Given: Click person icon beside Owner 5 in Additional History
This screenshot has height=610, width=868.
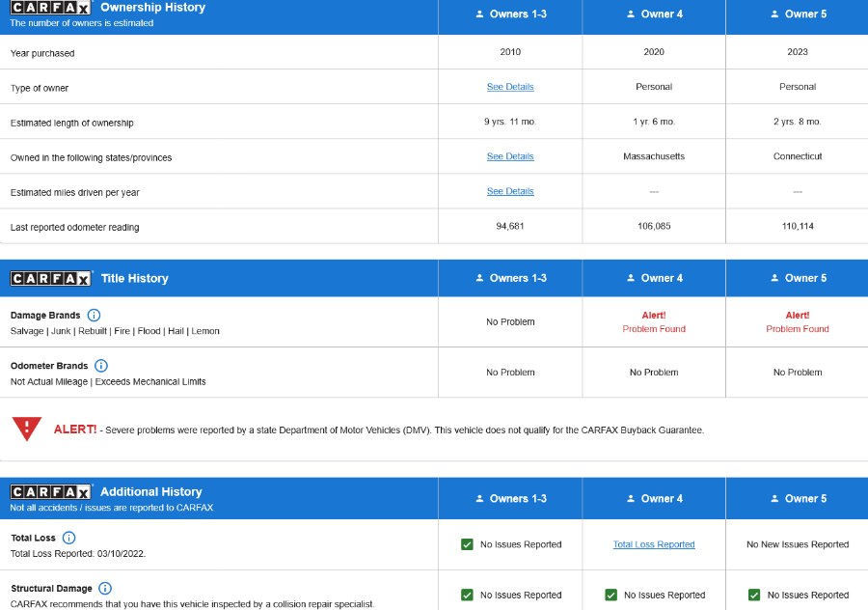Looking at the screenshot, I should click(774, 499).
